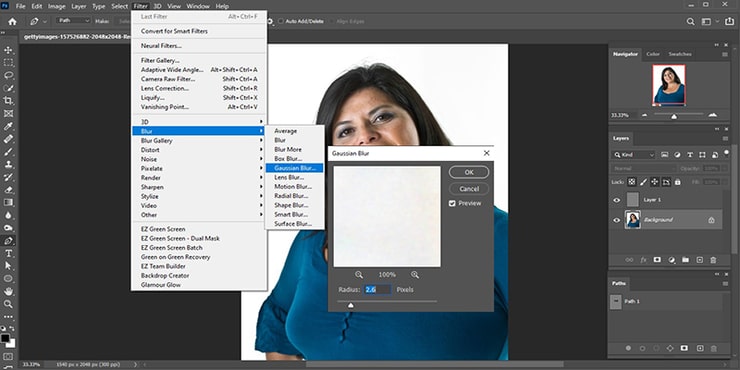
Task: Select the Brush tool
Action: point(8,152)
